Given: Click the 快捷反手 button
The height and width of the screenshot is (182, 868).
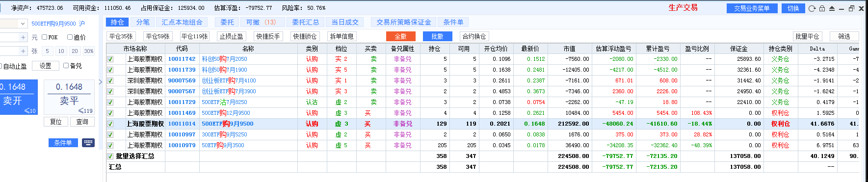Looking at the screenshot, I should tap(268, 36).
